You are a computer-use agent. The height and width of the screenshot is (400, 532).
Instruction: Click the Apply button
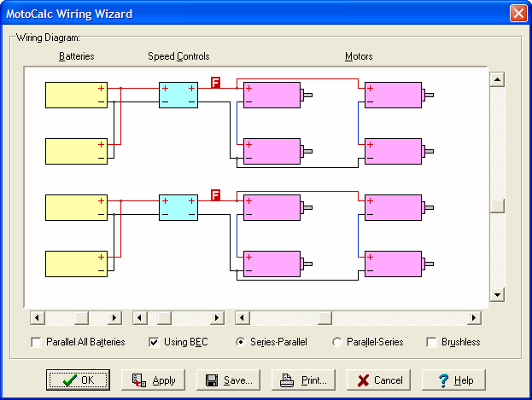[x=153, y=380]
